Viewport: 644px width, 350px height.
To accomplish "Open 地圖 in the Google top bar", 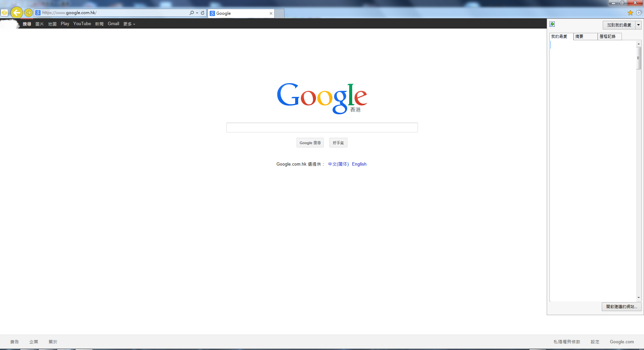I will pos(52,24).
